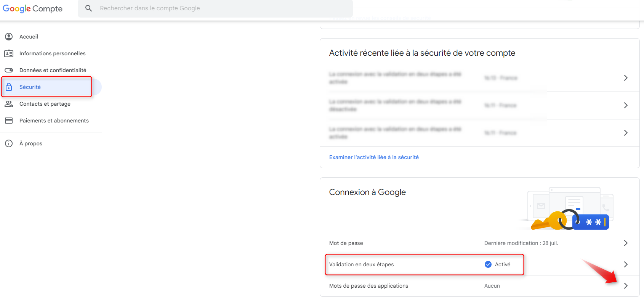Click the 'Mot de passe' row label
Screen dimensions: 644x301
[x=346, y=243]
